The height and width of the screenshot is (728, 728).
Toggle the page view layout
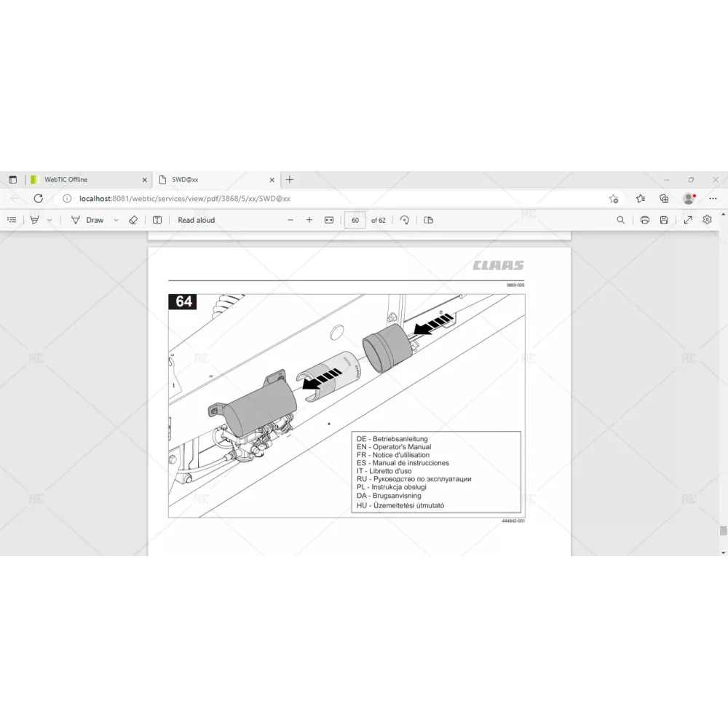(428, 220)
